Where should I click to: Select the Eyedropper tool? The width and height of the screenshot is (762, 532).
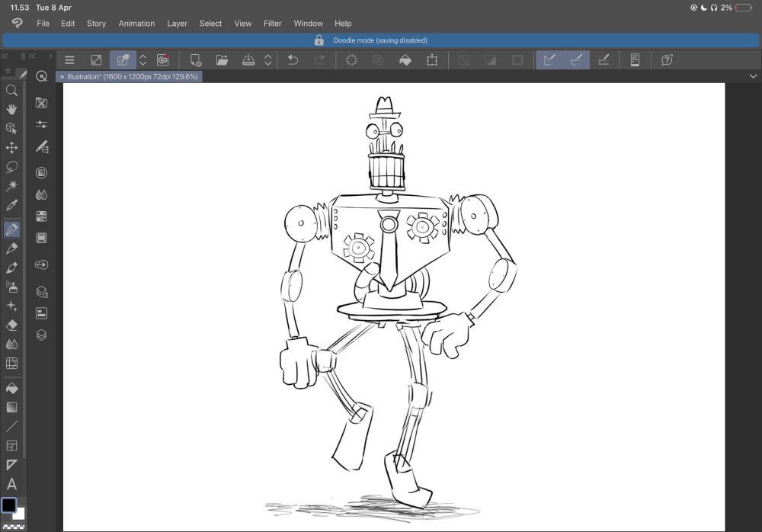coord(11,205)
